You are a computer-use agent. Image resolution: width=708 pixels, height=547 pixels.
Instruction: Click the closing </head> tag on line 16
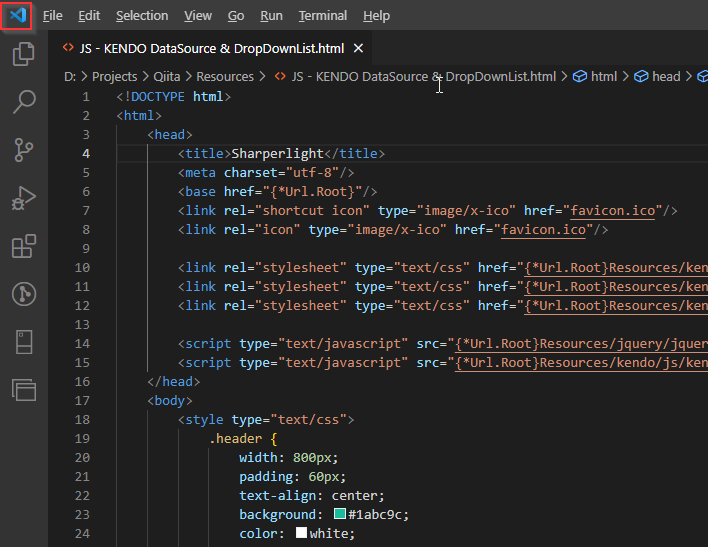pos(173,382)
